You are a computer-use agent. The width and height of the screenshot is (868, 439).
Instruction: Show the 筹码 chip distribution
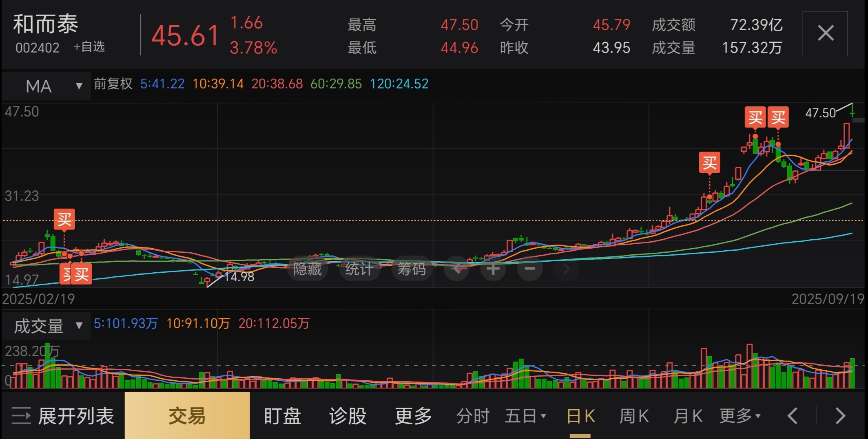tap(412, 269)
